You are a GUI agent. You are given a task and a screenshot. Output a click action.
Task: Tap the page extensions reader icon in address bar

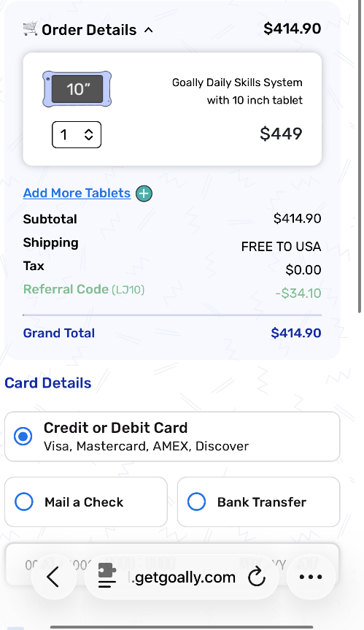107,576
